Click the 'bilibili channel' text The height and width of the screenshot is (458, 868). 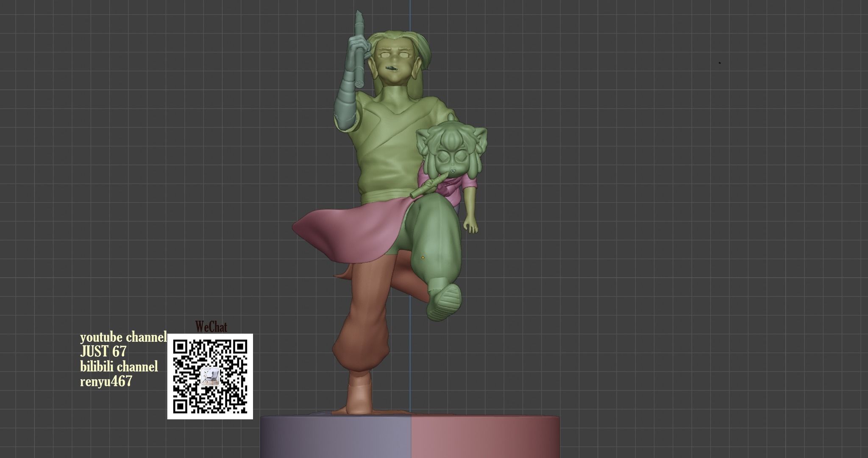coord(119,366)
